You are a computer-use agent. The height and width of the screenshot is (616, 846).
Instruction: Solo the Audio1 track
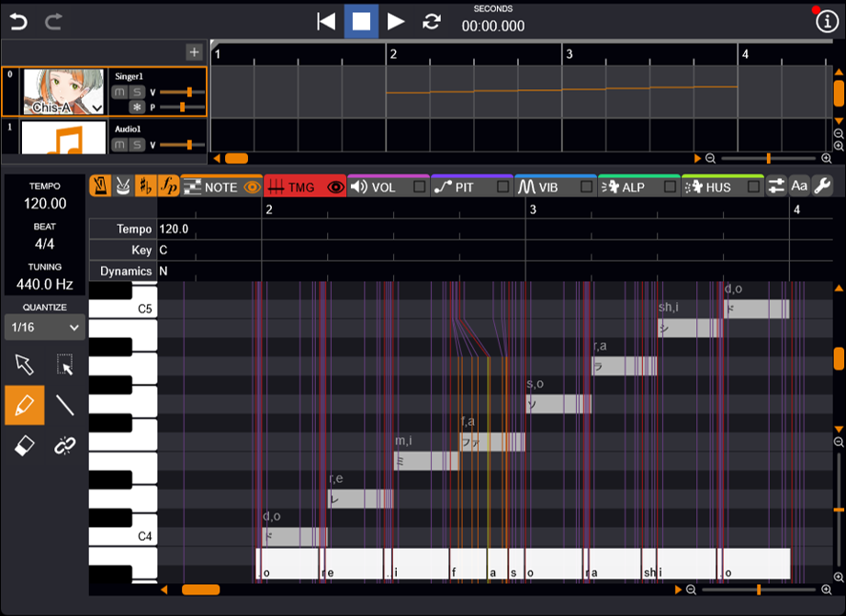[x=137, y=144]
